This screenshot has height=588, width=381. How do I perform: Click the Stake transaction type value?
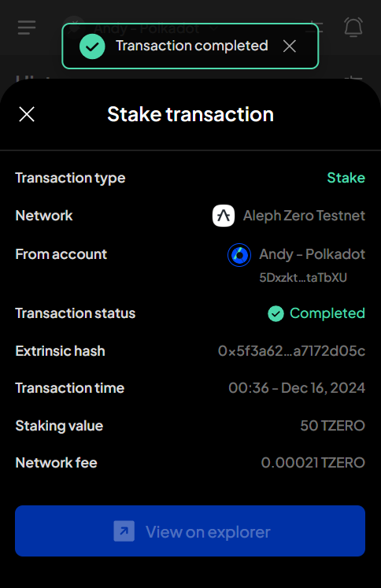click(346, 178)
